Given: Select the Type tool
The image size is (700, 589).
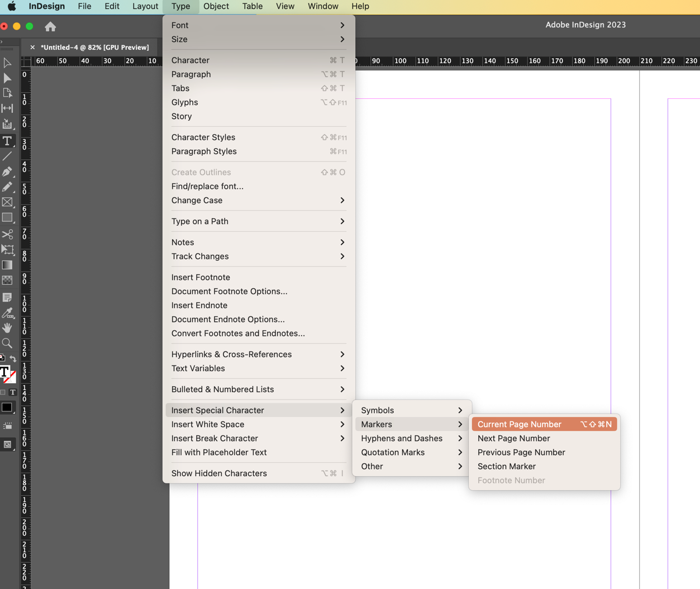Looking at the screenshot, I should point(7,141).
